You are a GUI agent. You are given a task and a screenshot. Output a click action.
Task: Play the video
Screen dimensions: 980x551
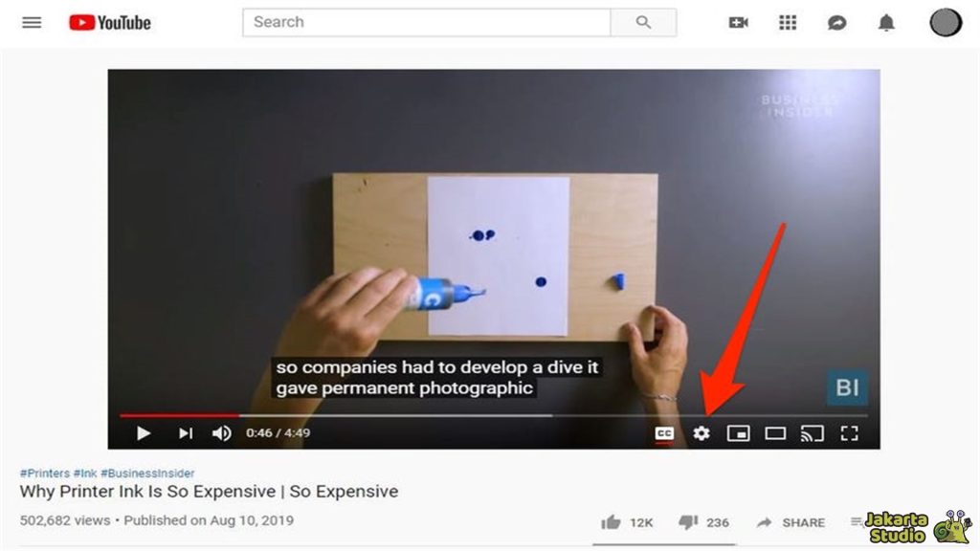(x=144, y=433)
